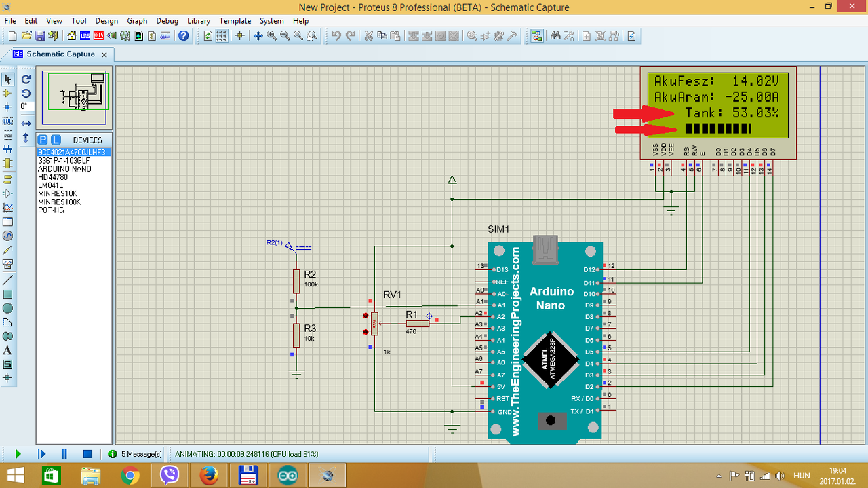The height and width of the screenshot is (488, 868).
Task: Toggle the Wire Autorouter button
Action: point(536,36)
